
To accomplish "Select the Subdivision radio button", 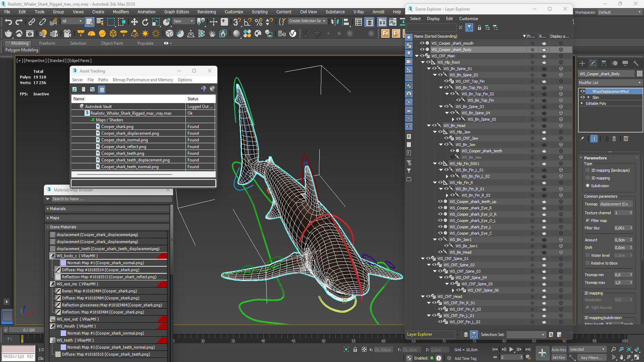I will pyautogui.click(x=588, y=186).
